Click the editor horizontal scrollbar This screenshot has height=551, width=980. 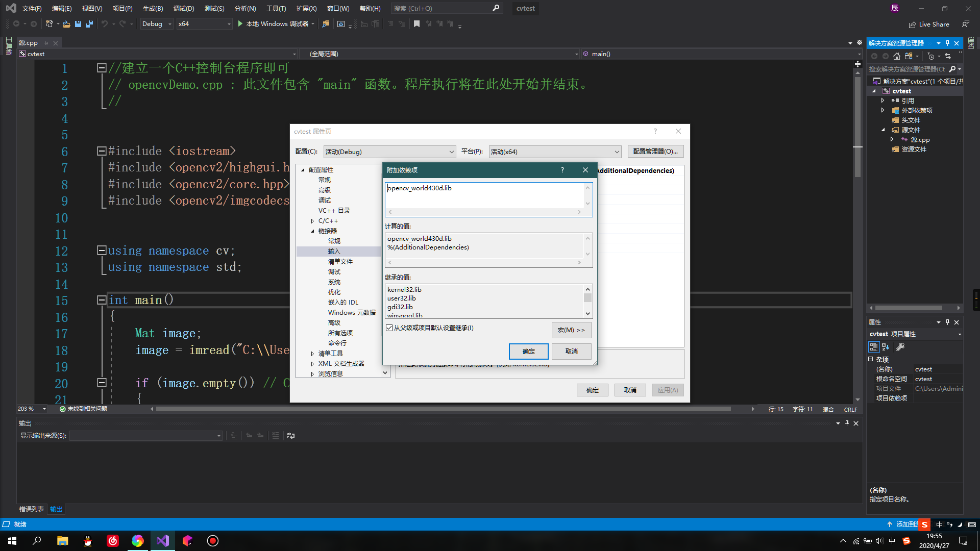tap(443, 409)
